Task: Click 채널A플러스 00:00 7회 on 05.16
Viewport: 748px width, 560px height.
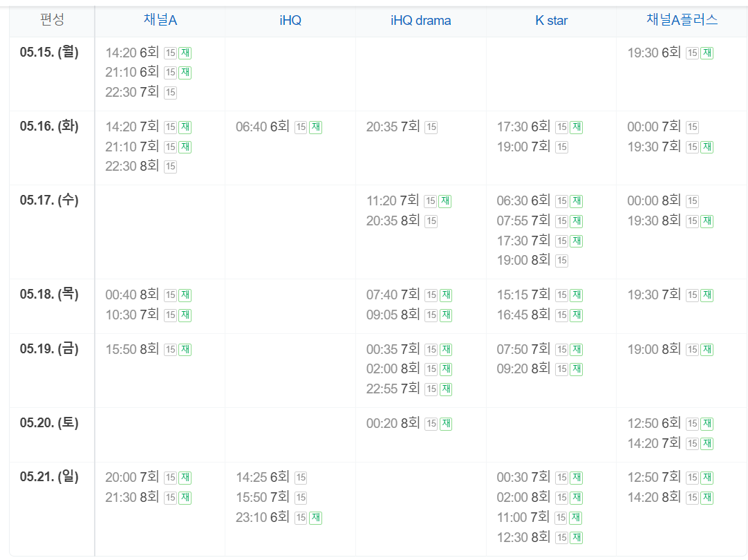Action: 654,127
